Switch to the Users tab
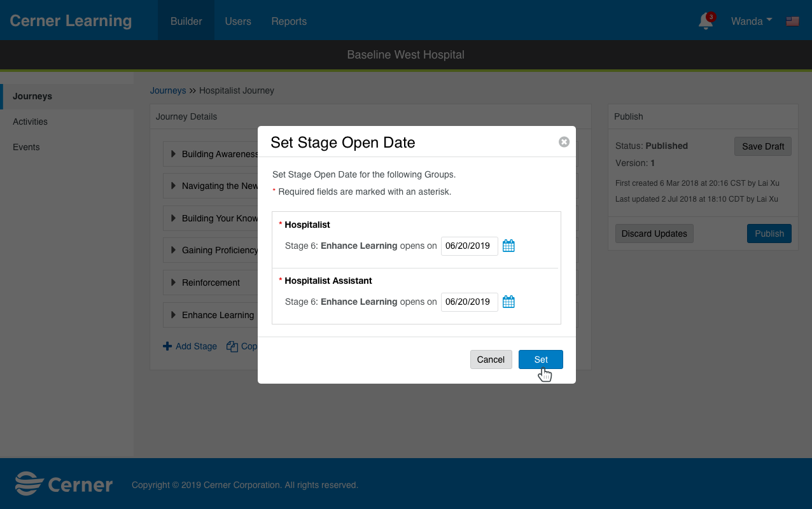Viewport: 812px width, 509px height. coord(238,21)
